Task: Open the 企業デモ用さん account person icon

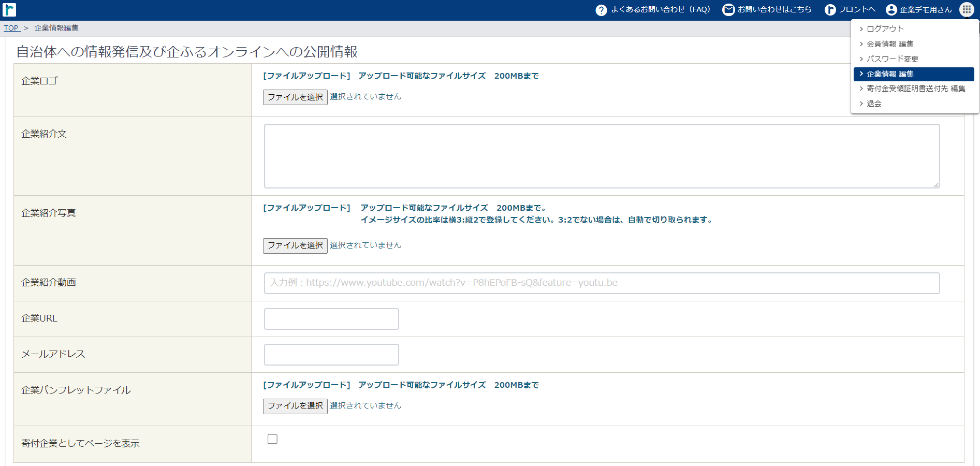Action: pyautogui.click(x=890, y=9)
